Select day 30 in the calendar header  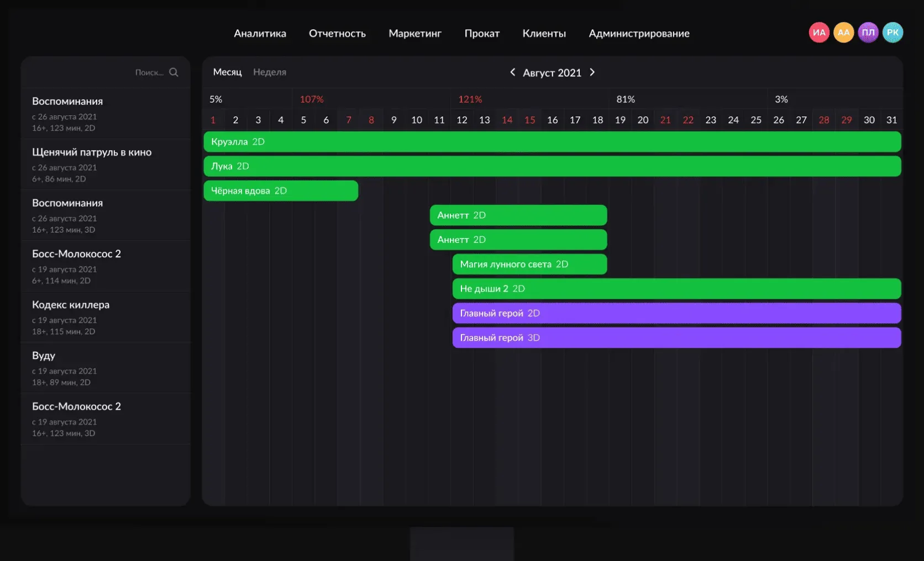[869, 120]
